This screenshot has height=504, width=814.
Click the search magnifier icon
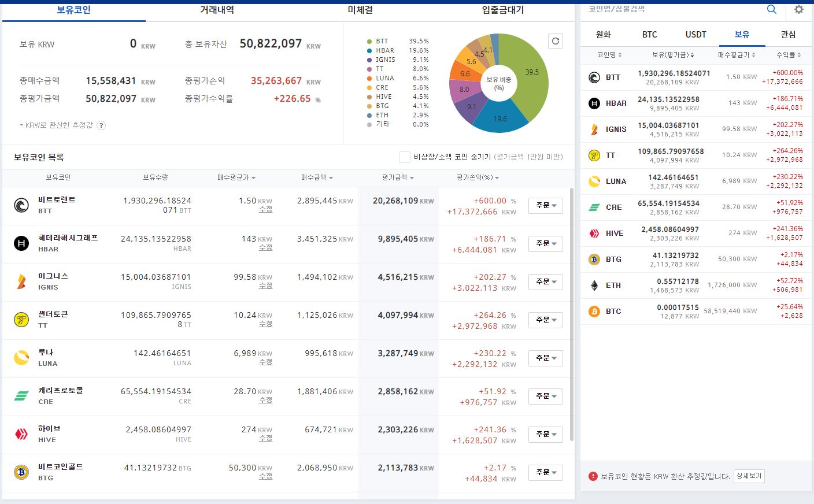(x=772, y=9)
